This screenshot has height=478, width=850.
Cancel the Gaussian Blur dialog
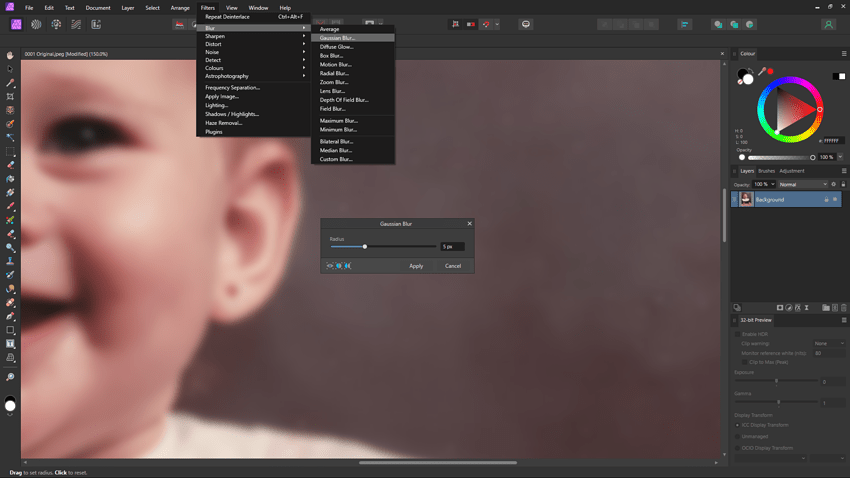click(453, 266)
